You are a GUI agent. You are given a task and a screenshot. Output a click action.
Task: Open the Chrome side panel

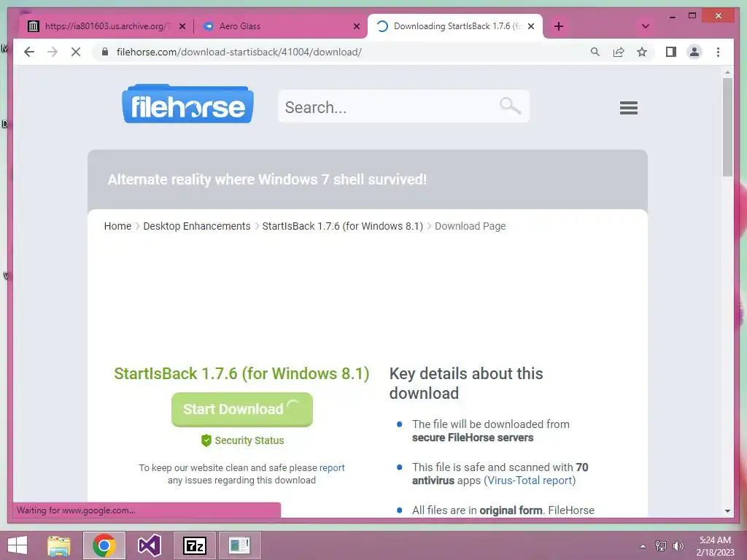point(671,52)
